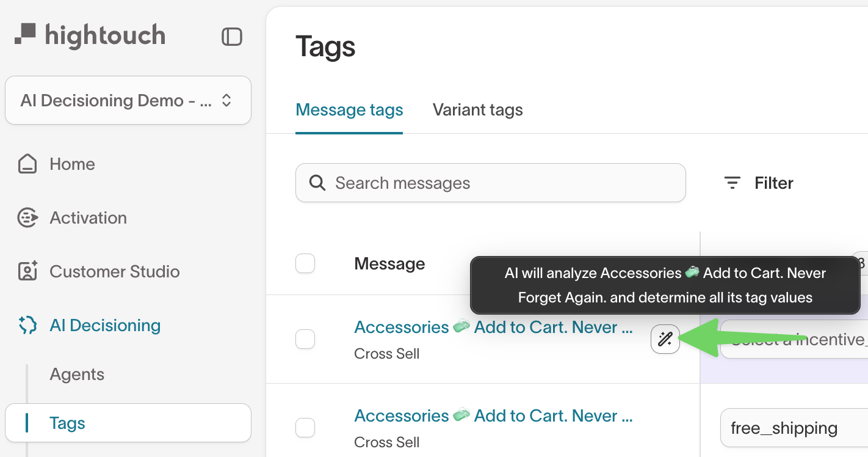Collapse the left sidebar panel
The width and height of the screenshot is (868, 457).
coord(232,37)
